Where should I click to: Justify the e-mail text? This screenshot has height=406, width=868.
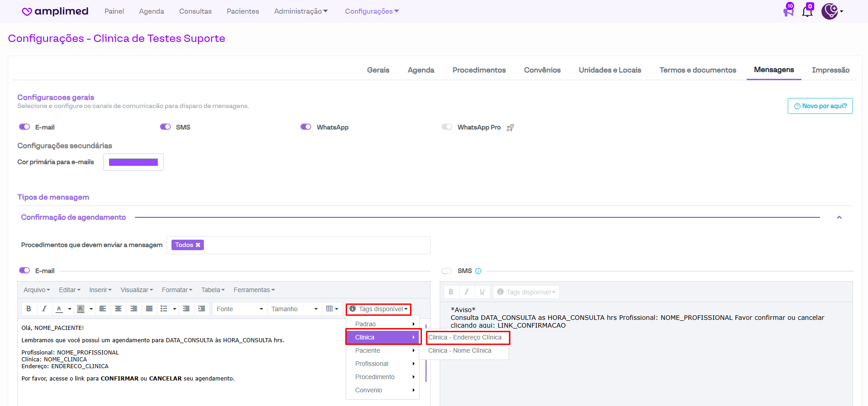(x=149, y=309)
